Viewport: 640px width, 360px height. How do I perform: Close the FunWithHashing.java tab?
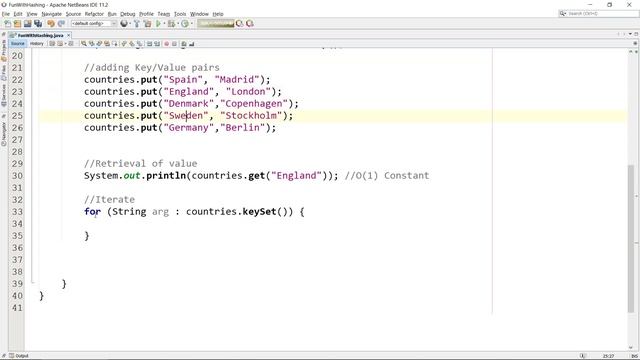[69, 36]
